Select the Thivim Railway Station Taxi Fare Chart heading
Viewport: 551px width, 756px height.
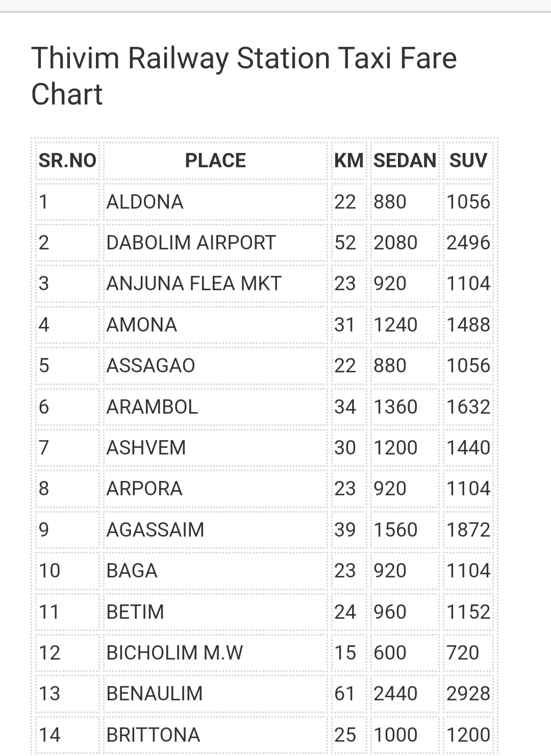tap(244, 76)
